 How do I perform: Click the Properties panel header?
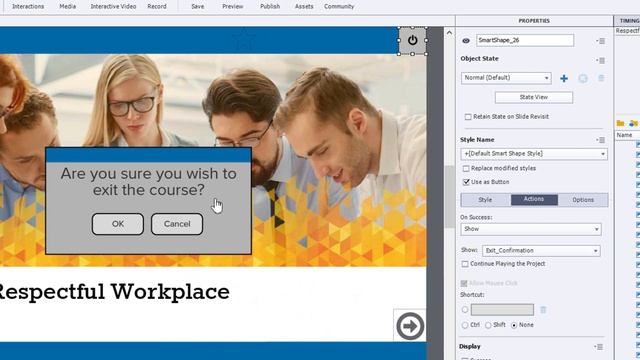[x=534, y=21]
